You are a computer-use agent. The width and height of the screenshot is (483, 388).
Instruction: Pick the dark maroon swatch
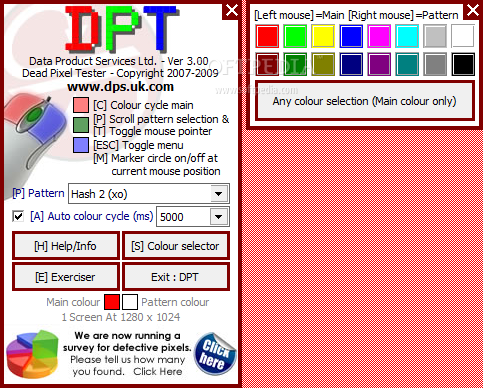point(267,64)
